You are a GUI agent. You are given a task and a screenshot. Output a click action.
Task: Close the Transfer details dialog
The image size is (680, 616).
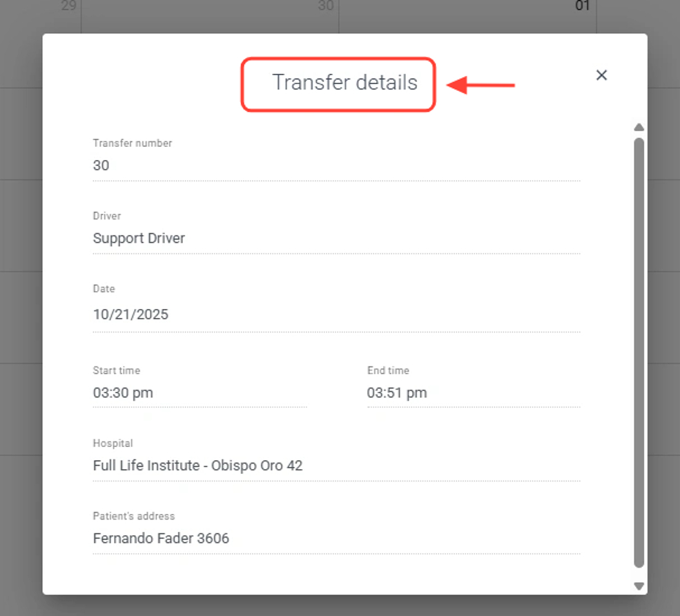tap(601, 75)
